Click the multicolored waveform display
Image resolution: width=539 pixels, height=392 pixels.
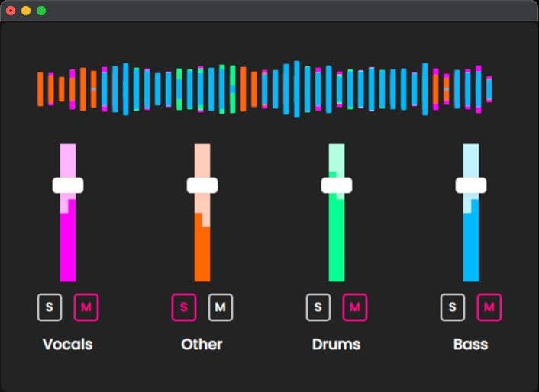(265, 89)
